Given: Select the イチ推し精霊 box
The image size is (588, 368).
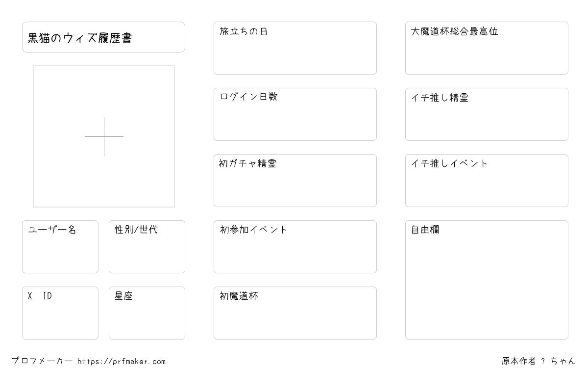Looking at the screenshot, I should (x=487, y=114).
